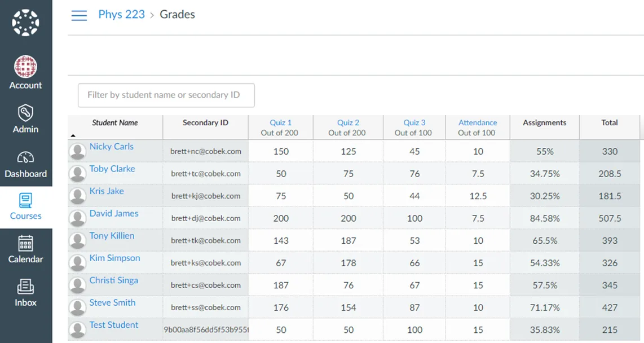Open the Account menu icon
The width and height of the screenshot is (644, 343).
[x=25, y=67]
